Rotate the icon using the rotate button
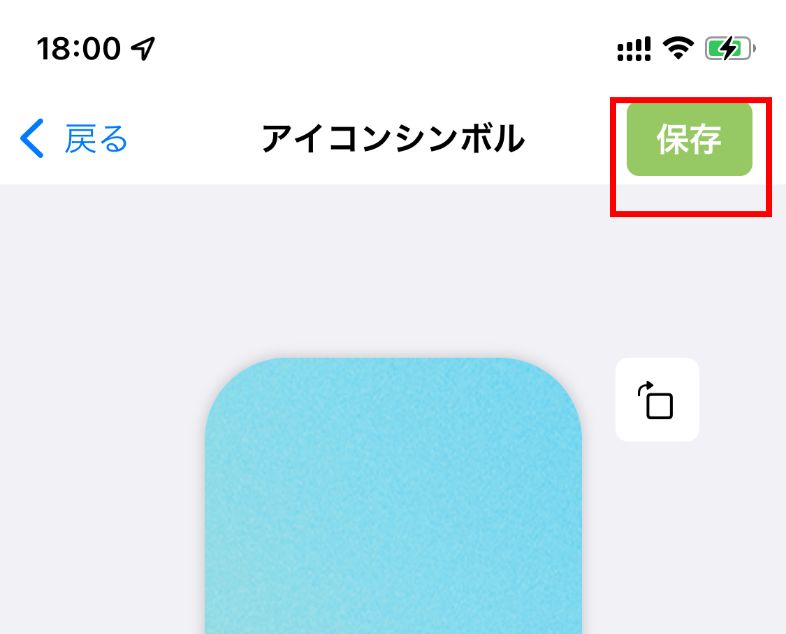The height and width of the screenshot is (634, 786). (x=657, y=399)
